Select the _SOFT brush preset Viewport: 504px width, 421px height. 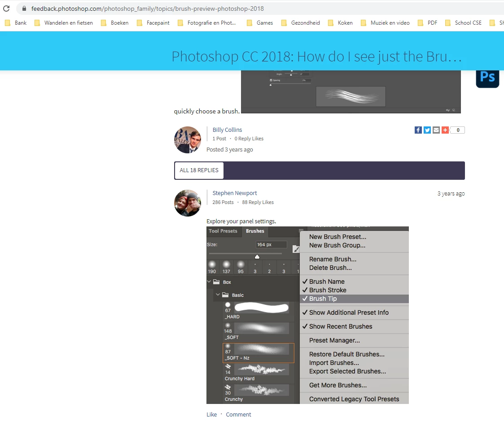click(x=259, y=331)
